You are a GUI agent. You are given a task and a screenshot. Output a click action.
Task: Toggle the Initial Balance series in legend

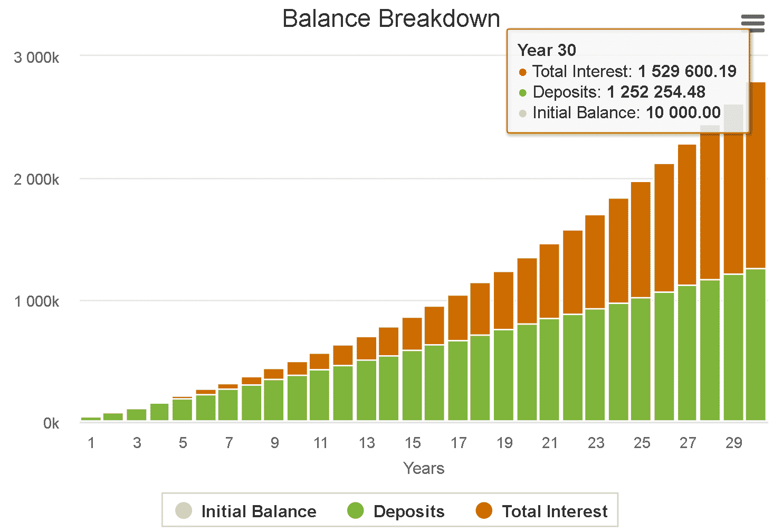[x=259, y=511]
